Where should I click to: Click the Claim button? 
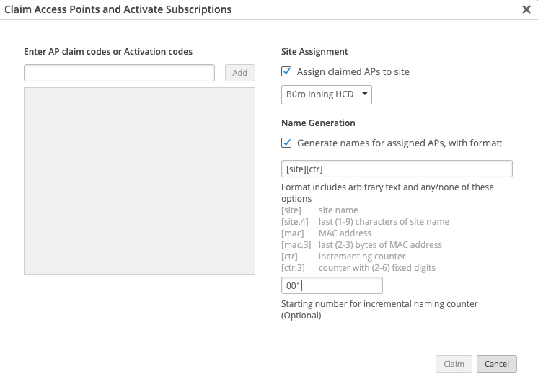454,364
